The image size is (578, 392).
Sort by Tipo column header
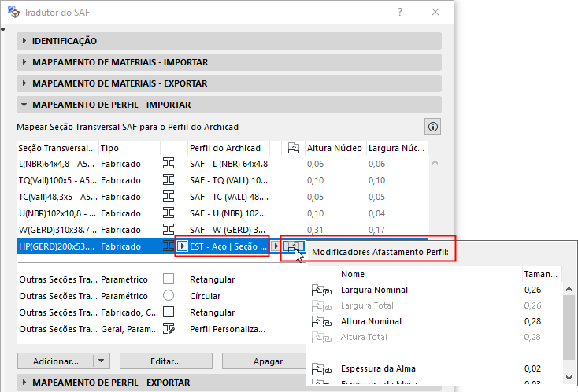[129, 148]
